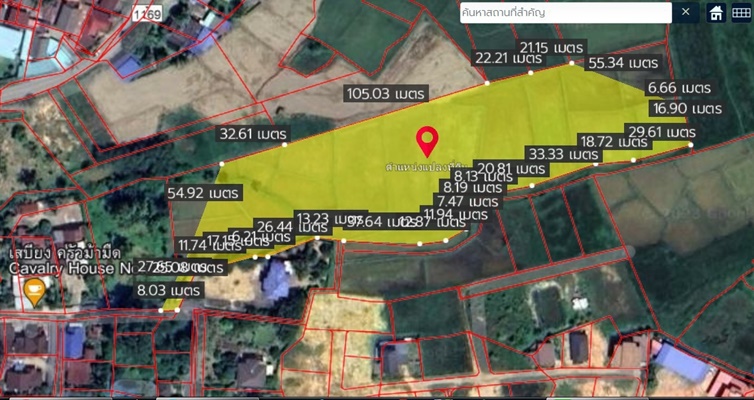Click the 8.03 เมตร measurement label

pyautogui.click(x=170, y=290)
